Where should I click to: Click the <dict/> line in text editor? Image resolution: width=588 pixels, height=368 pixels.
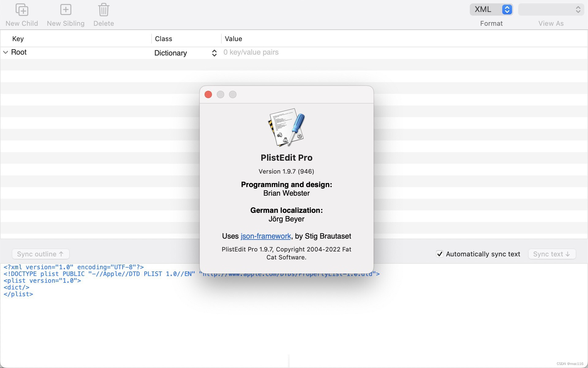pos(17,287)
